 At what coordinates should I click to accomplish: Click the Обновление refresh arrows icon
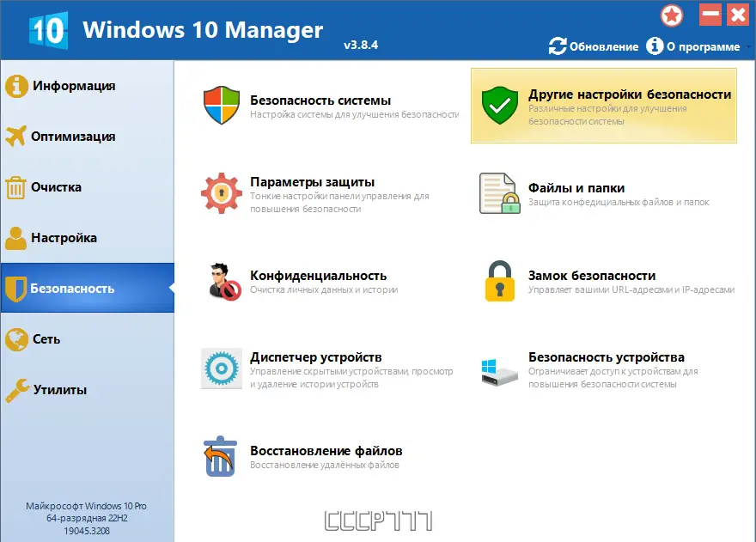pos(558,46)
